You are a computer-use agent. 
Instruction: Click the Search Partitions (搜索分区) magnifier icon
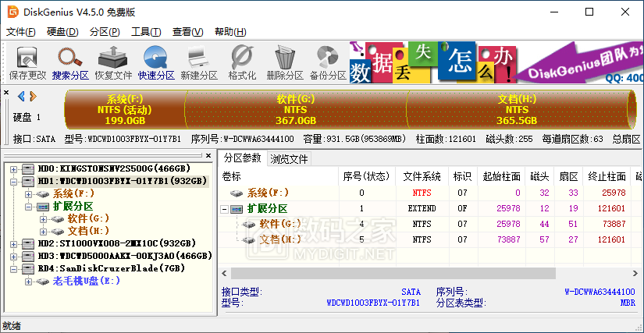click(x=70, y=58)
